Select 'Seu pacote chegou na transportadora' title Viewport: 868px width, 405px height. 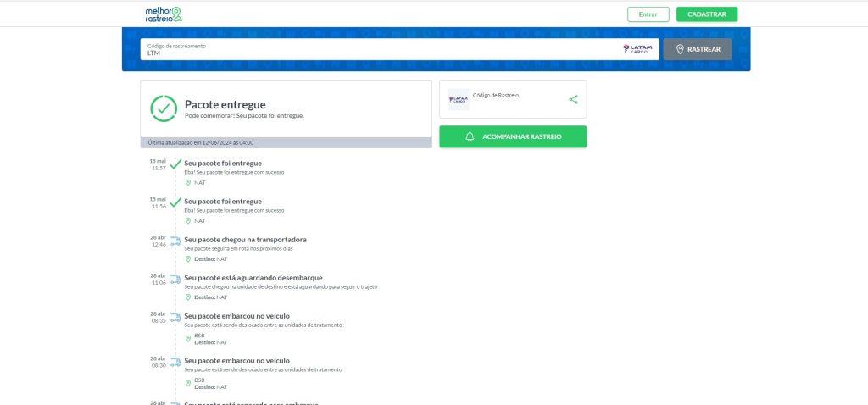coord(245,240)
